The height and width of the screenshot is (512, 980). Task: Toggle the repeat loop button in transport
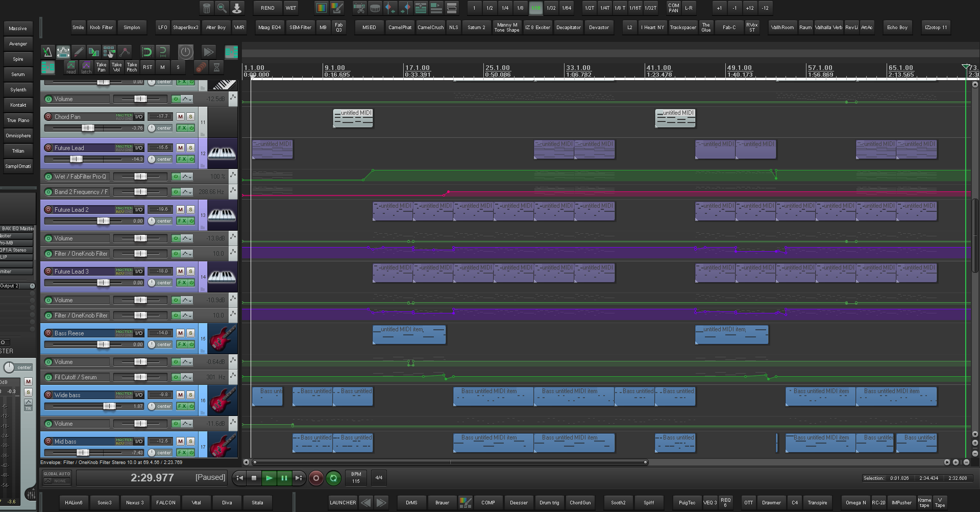coord(333,478)
